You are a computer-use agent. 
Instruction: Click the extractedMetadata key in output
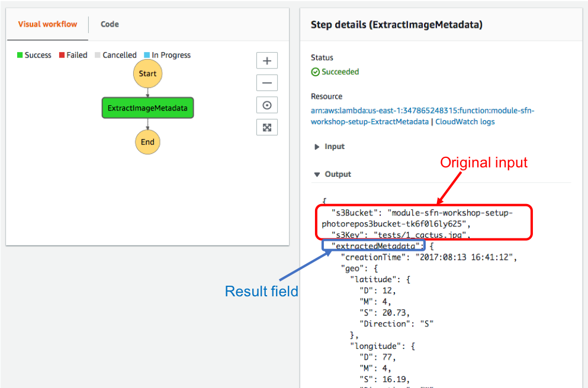point(375,246)
